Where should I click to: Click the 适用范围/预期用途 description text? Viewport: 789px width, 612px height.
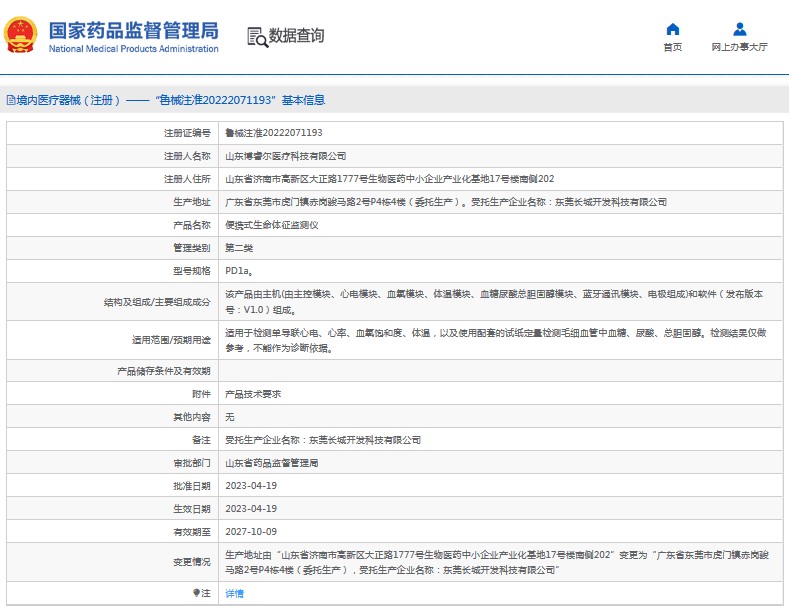click(496, 340)
